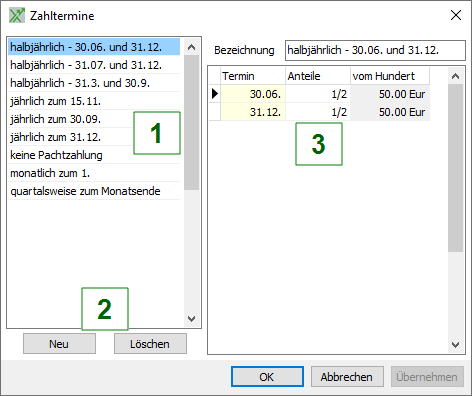Create a new entry with Neu button
The width and height of the screenshot is (472, 396).
(59, 344)
